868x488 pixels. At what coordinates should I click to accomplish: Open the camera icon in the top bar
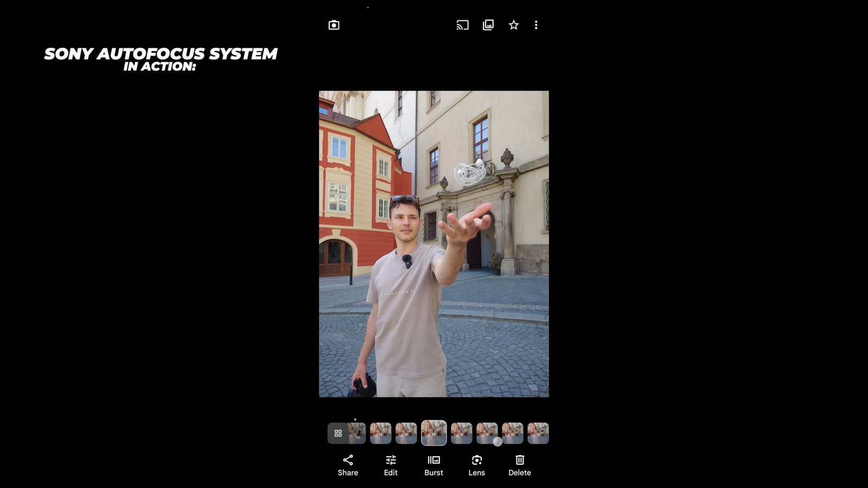pyautogui.click(x=334, y=25)
